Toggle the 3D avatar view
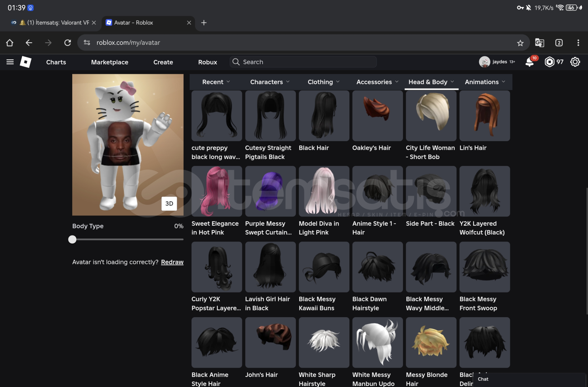The height and width of the screenshot is (387, 588). click(x=169, y=204)
